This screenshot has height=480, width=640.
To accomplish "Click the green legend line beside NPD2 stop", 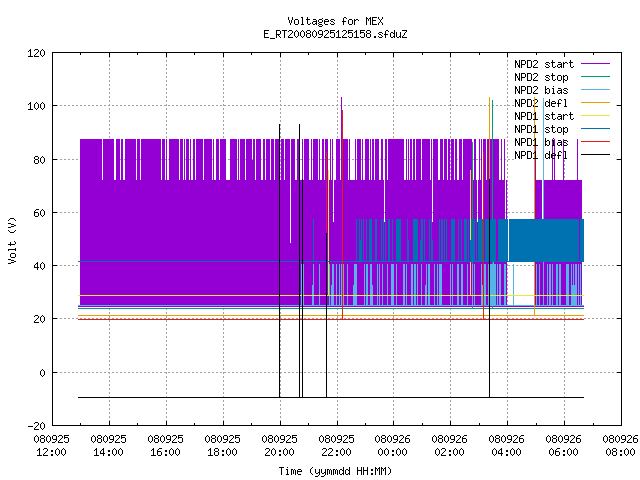I will 596,76.
